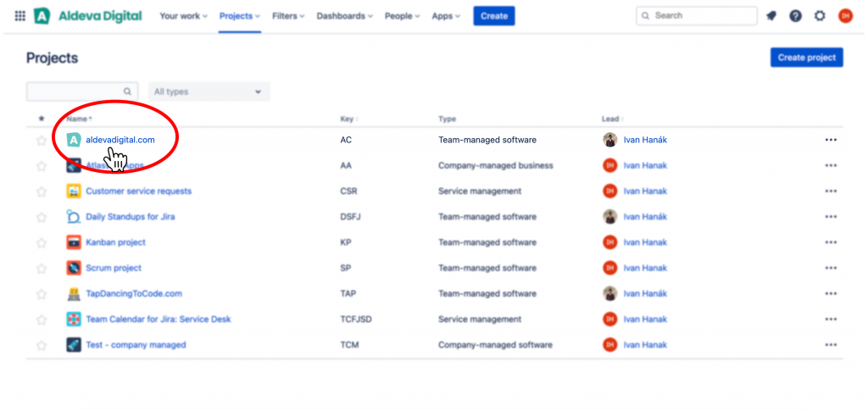Click the TapDancingToCode.com project icon
Screen dimensions: 868x410
coord(74,294)
